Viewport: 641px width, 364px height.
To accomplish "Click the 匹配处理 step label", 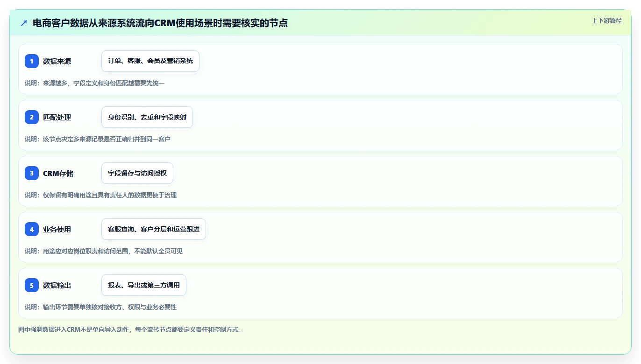I will pos(57,118).
